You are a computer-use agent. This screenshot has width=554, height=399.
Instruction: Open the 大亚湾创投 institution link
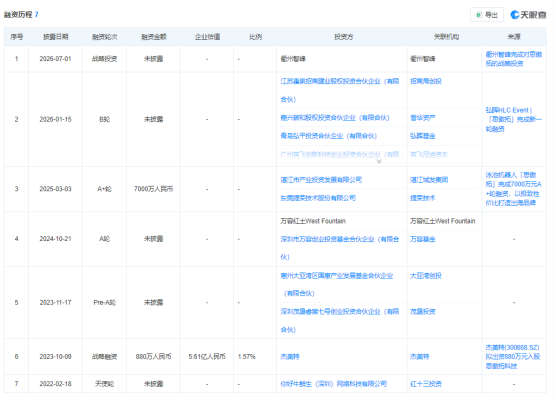pyautogui.click(x=425, y=276)
